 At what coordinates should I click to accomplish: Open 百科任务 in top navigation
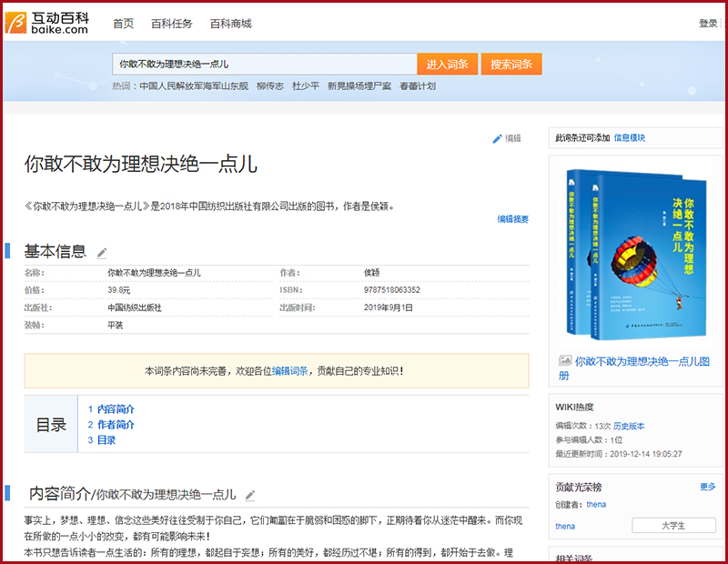[170, 24]
